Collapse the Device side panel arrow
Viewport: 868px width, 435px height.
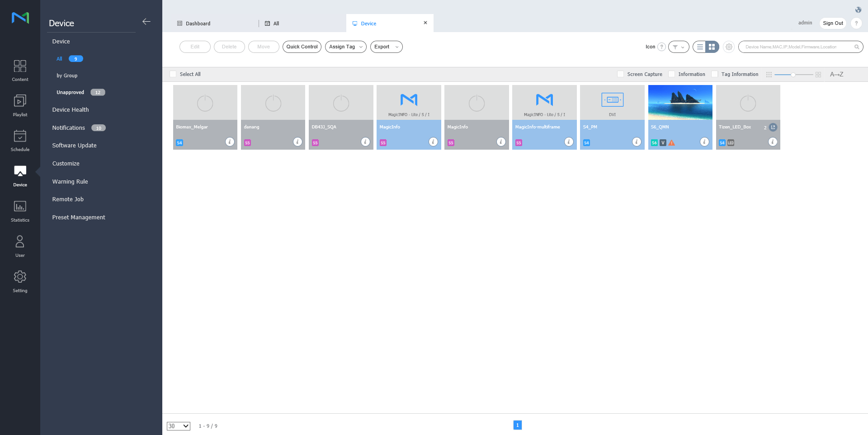146,22
